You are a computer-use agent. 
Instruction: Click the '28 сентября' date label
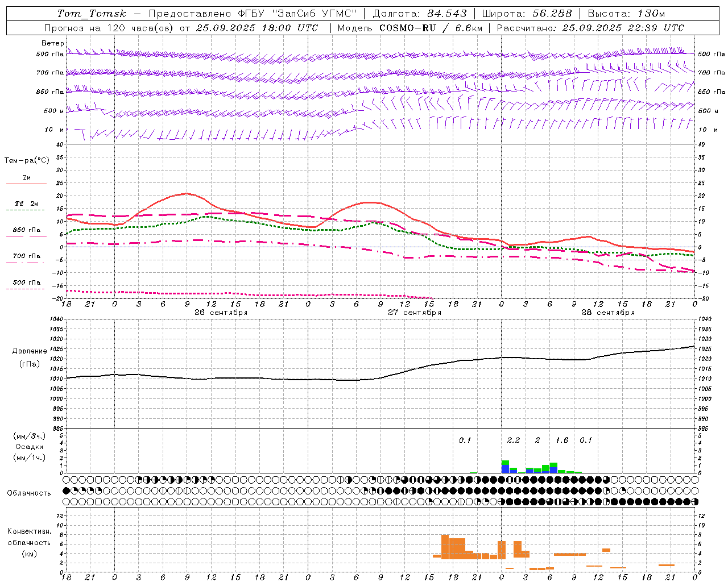point(608,313)
